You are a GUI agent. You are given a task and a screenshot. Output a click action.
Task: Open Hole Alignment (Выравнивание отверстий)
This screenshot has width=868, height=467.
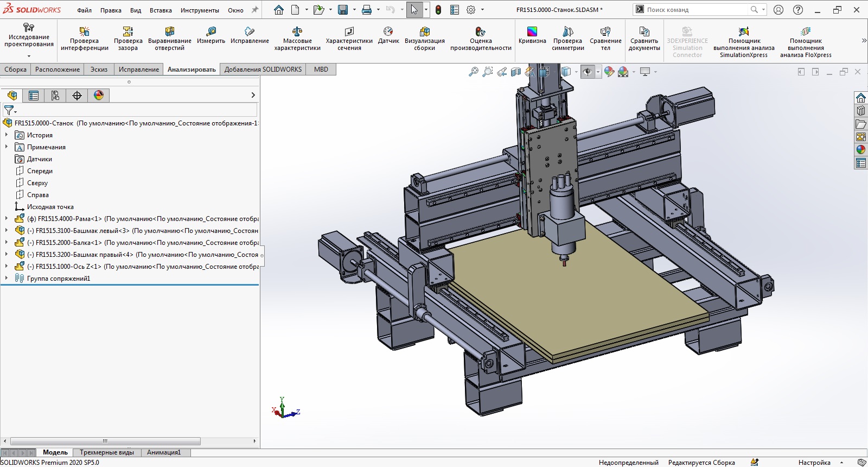pyautogui.click(x=170, y=38)
